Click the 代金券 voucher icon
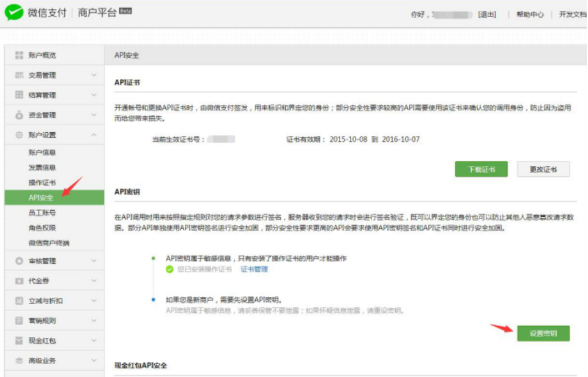588x377 pixels. coord(19,281)
